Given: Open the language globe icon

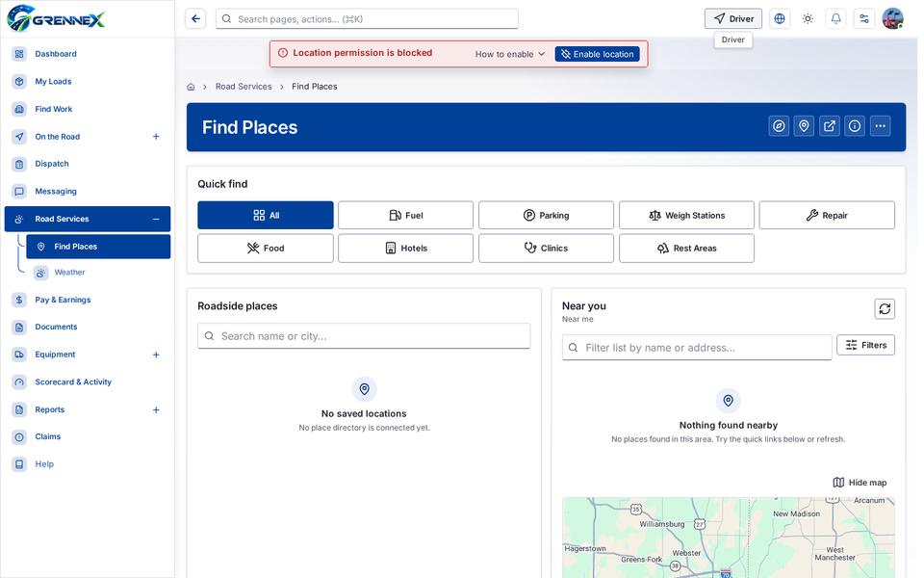Looking at the screenshot, I should 780,19.
